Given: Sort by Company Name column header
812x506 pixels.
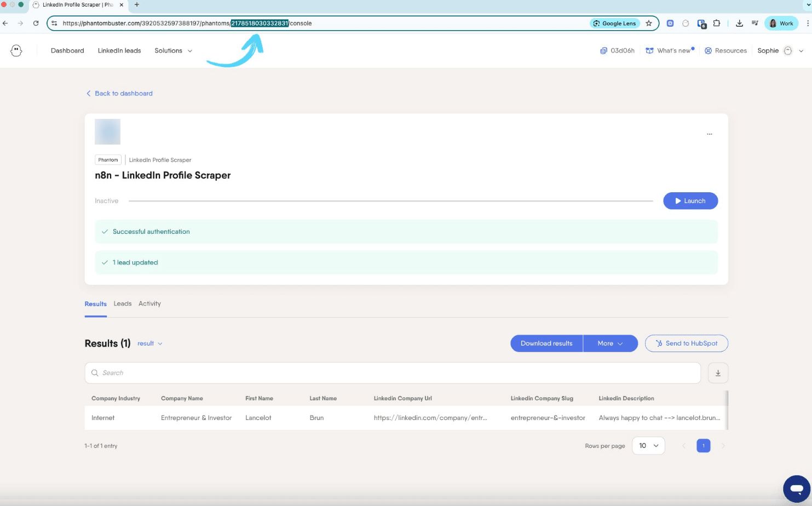Looking at the screenshot, I should pyautogui.click(x=182, y=398).
